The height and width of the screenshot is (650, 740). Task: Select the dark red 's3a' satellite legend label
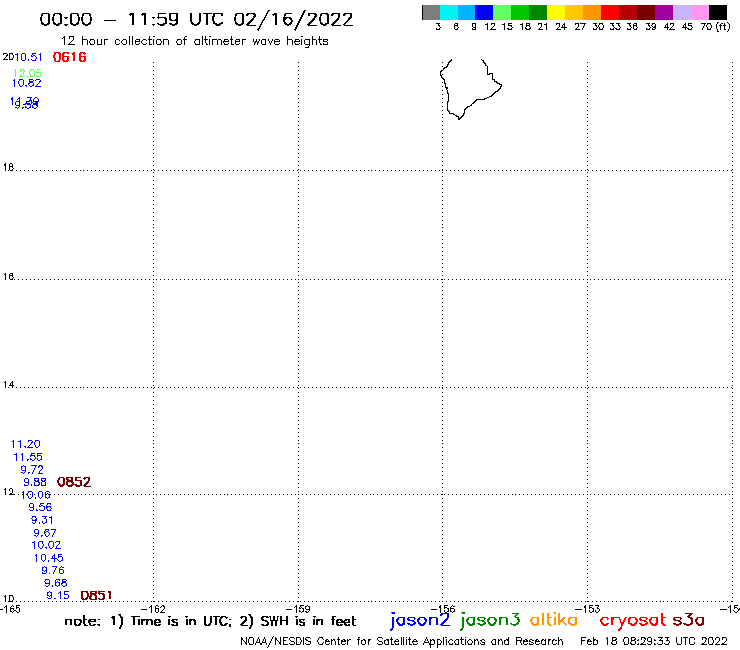pyautogui.click(x=689, y=620)
